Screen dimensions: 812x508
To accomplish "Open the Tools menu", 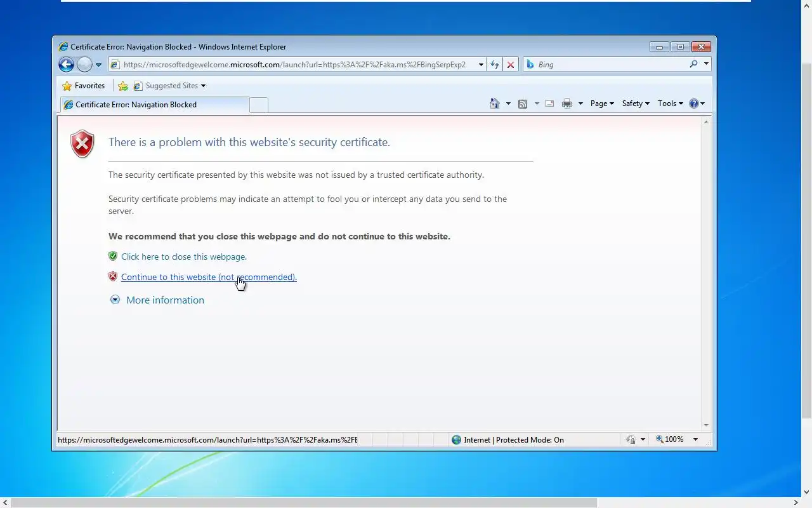I will pyautogui.click(x=671, y=104).
